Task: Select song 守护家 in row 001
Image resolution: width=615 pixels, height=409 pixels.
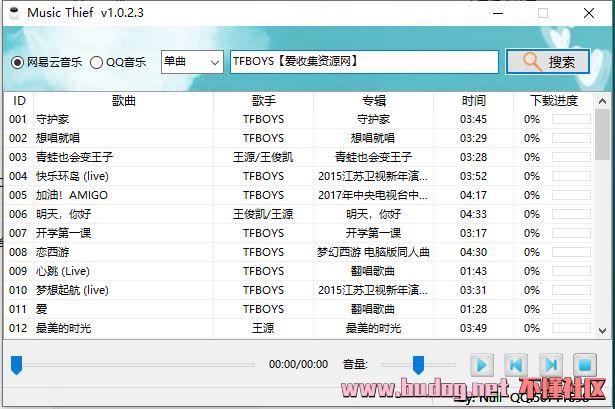Action: [52, 119]
